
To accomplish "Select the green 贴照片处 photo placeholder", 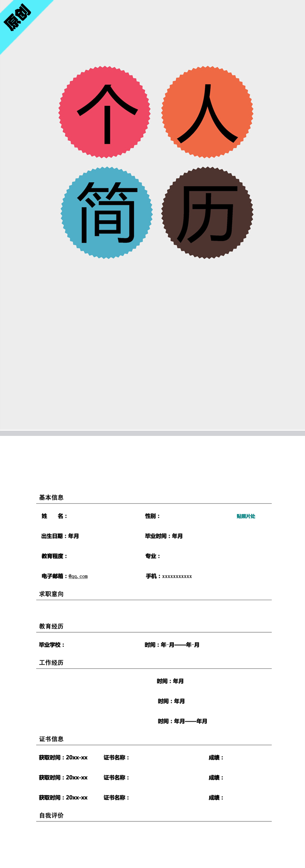I will [x=246, y=516].
